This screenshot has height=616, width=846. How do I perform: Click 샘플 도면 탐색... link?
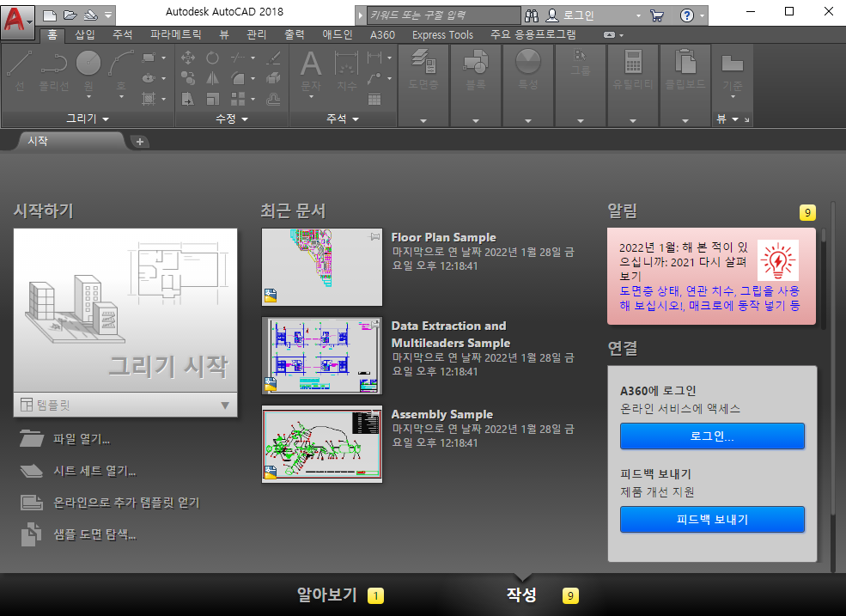(x=94, y=534)
